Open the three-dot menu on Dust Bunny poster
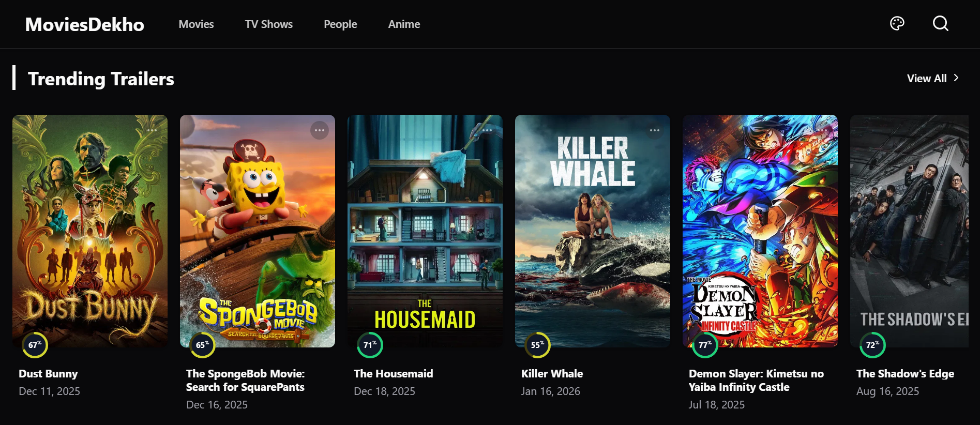The width and height of the screenshot is (980, 425). pos(152,130)
